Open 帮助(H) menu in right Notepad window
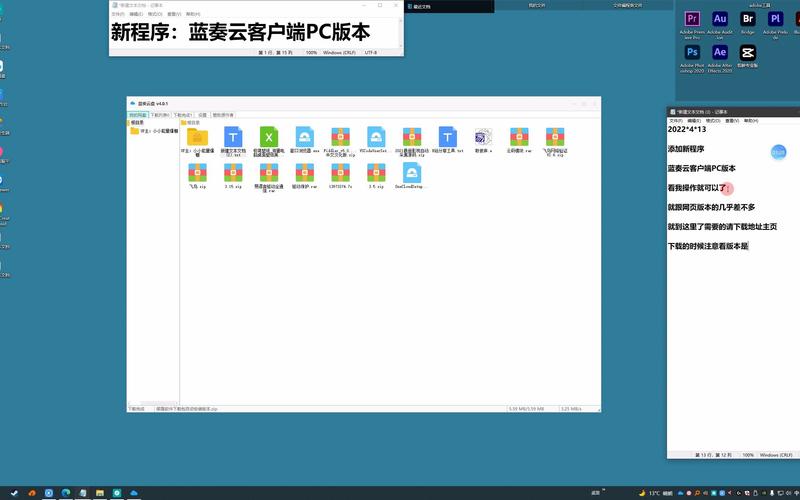Image resolution: width=800 pixels, height=500 pixels. pyautogui.click(x=751, y=121)
